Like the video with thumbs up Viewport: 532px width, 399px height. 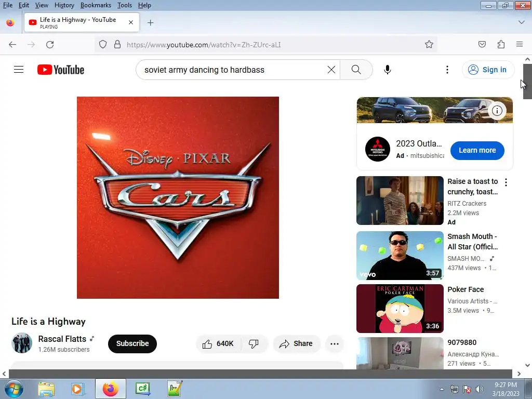219,344
